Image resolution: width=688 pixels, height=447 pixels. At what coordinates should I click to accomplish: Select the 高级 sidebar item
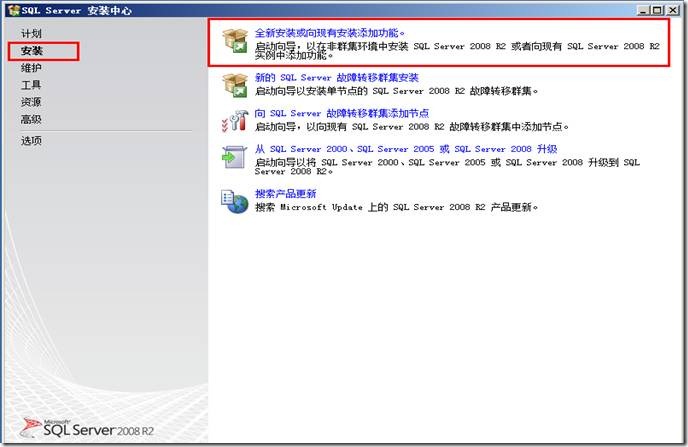[31, 119]
